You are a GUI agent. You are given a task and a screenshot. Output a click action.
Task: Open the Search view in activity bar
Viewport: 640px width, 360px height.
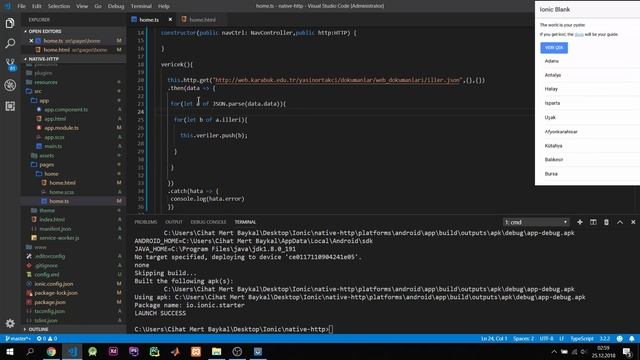click(x=10, y=43)
